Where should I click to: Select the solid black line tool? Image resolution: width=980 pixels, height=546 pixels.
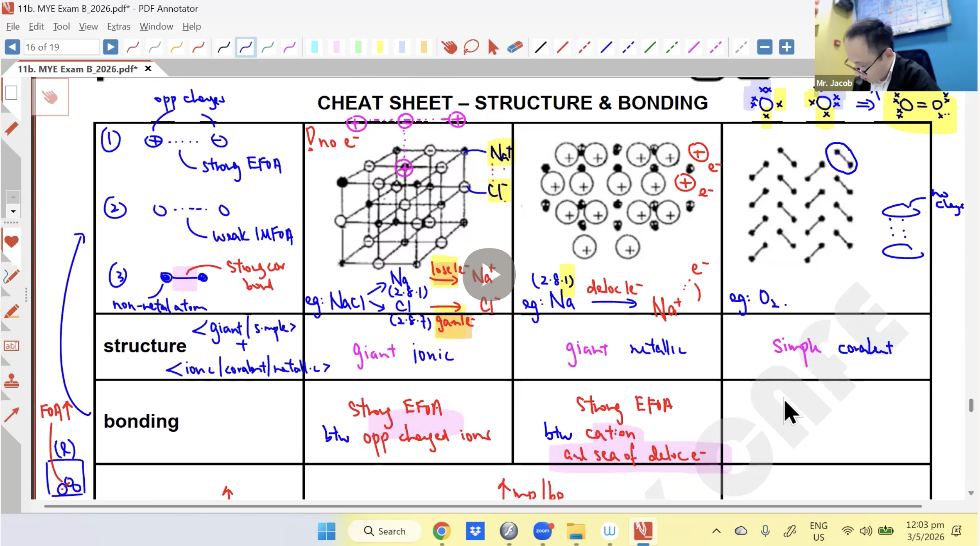pyautogui.click(x=540, y=47)
